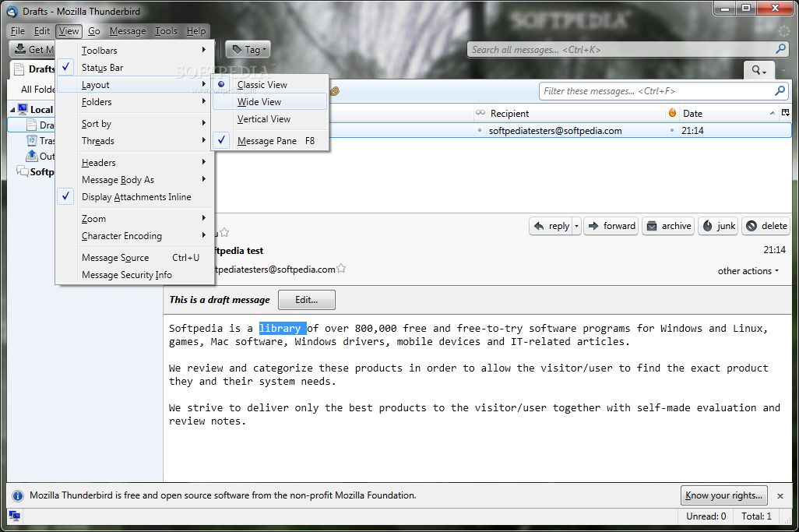Click the activity throbber icon
The height and width of the screenshot is (532, 799).
click(x=783, y=31)
